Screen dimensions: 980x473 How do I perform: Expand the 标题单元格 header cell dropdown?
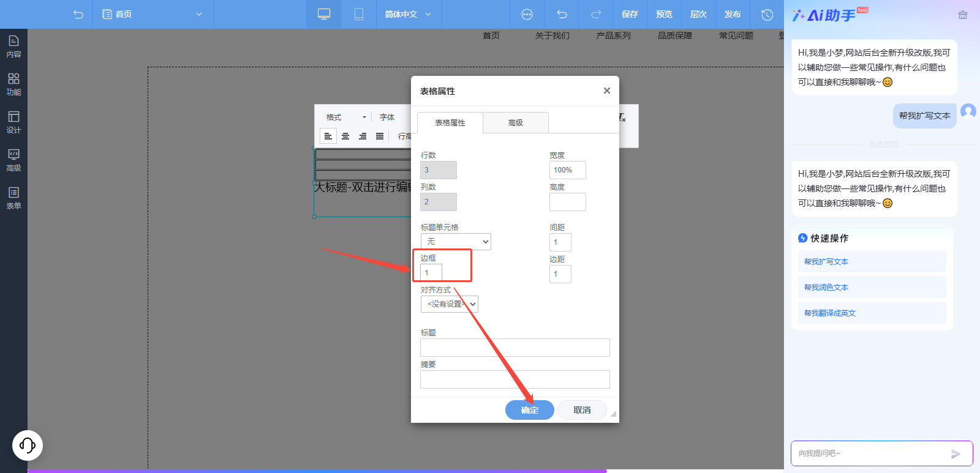[456, 242]
